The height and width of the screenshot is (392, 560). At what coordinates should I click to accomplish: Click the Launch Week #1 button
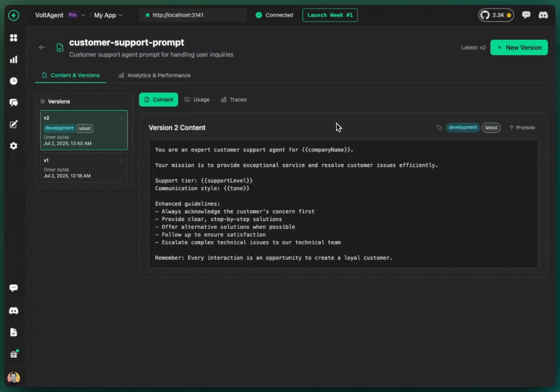click(x=330, y=15)
